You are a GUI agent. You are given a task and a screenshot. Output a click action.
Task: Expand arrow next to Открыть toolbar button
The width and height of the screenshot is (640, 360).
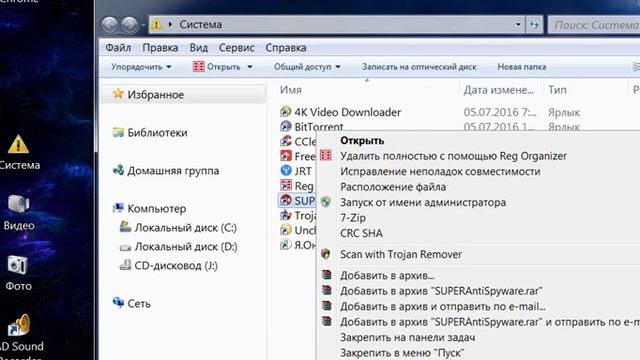tap(250, 67)
